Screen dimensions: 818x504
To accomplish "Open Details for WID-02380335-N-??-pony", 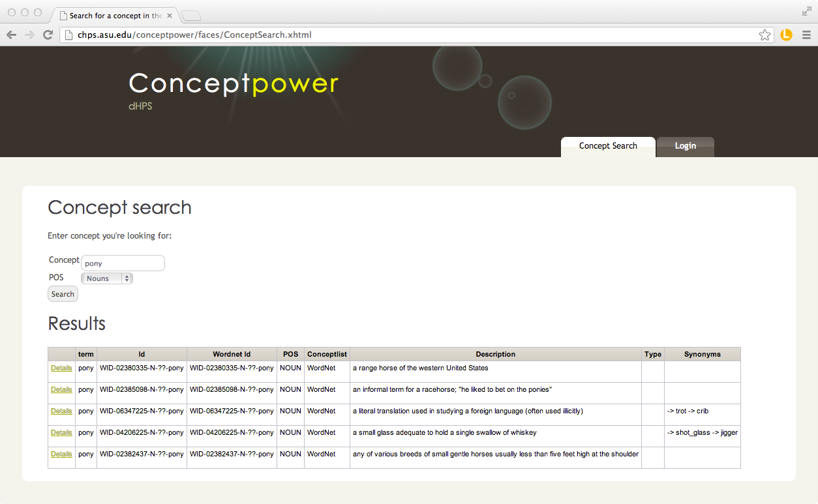I will (61, 368).
